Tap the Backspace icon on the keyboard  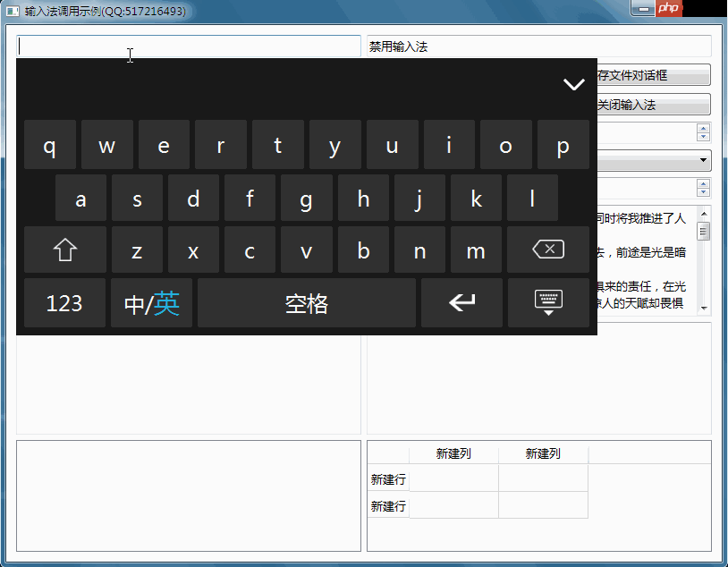(547, 250)
